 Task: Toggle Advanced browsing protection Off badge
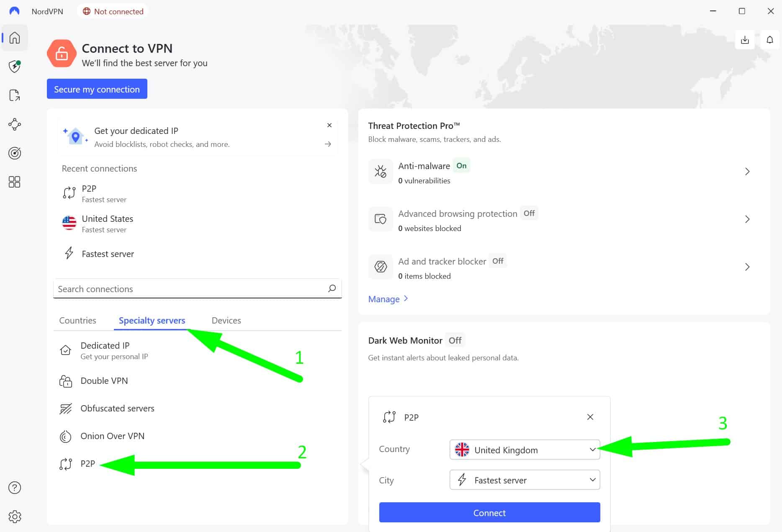[529, 213]
